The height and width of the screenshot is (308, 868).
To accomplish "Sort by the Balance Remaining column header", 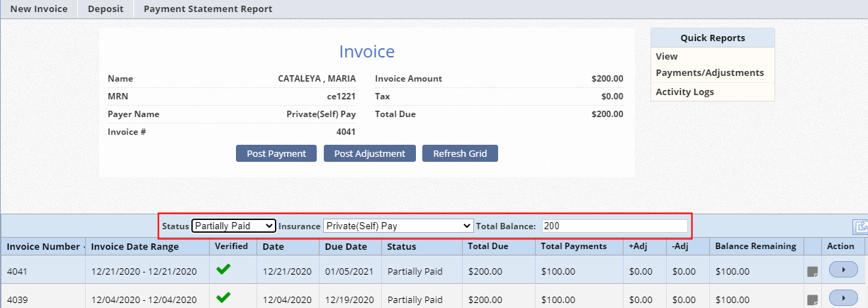I will [x=755, y=246].
